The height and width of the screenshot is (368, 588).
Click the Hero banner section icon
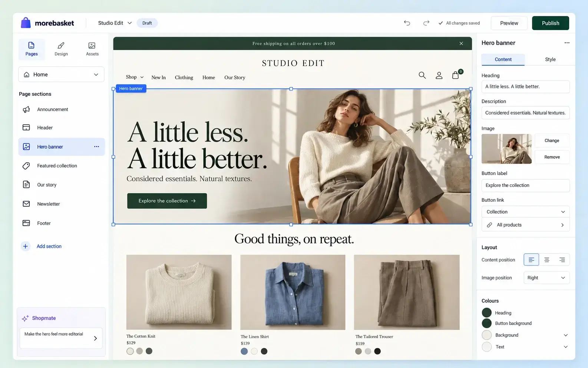[26, 147]
